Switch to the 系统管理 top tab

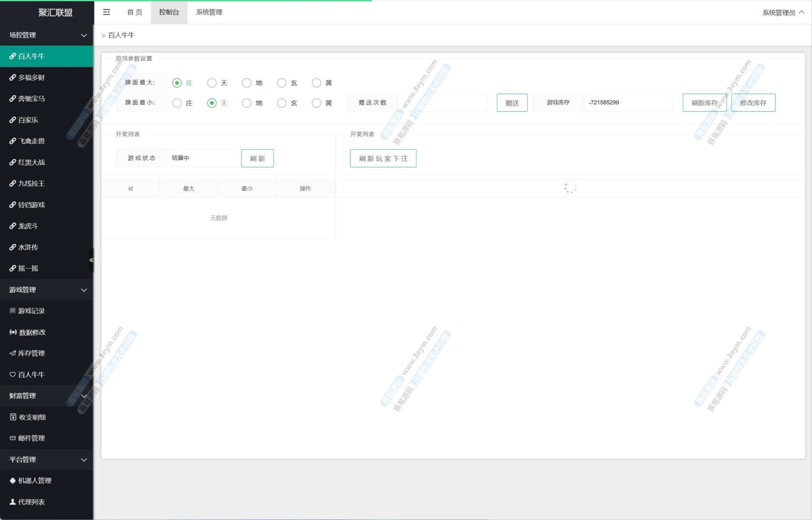209,12
